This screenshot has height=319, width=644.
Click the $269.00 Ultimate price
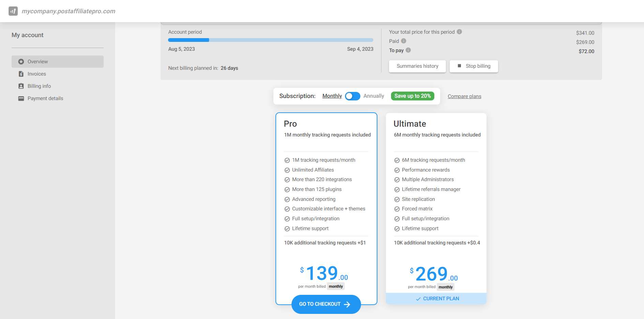[x=434, y=274]
